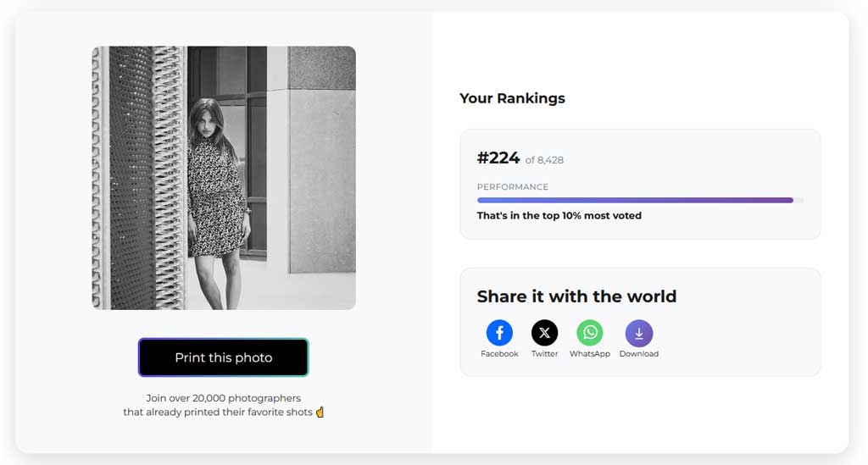Click the purple performance progress bar
The height and width of the screenshot is (465, 868).
coord(640,200)
